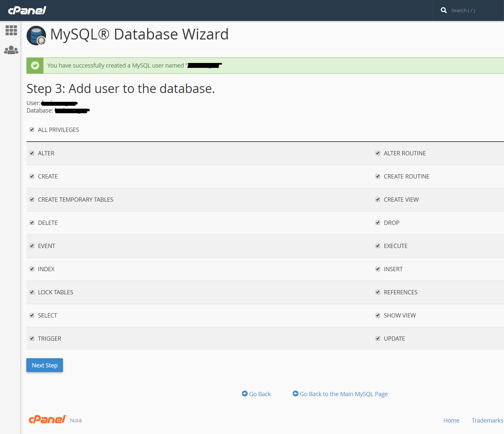Click the green success checkmark icon
The height and width of the screenshot is (434, 504).
point(35,66)
